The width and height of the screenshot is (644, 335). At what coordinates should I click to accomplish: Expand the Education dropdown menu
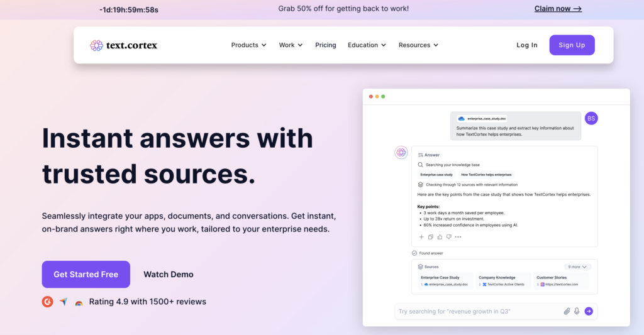click(x=367, y=45)
